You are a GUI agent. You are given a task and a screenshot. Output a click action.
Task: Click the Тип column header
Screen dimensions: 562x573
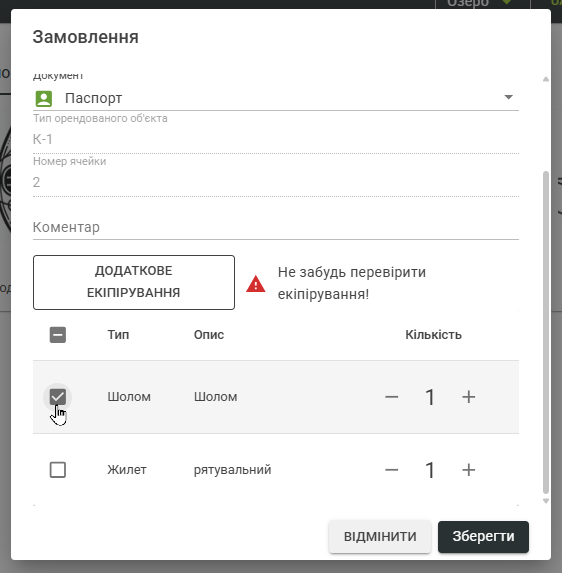pyautogui.click(x=118, y=335)
